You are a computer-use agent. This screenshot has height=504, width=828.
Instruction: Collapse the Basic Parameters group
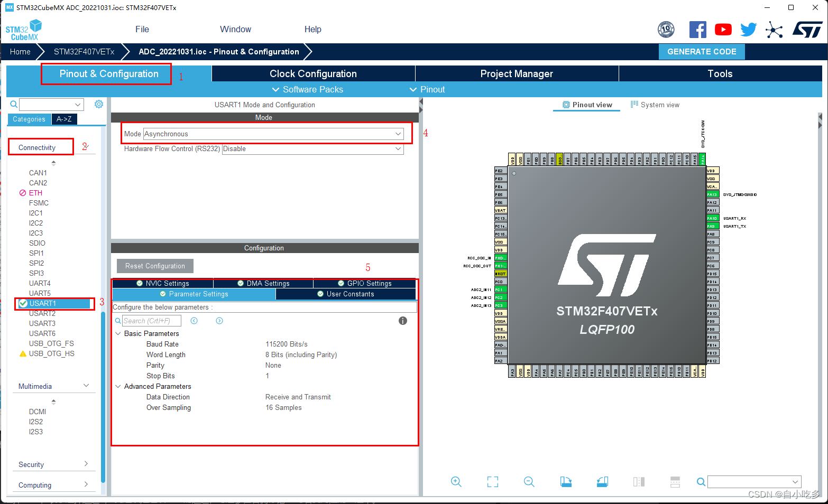coord(118,333)
